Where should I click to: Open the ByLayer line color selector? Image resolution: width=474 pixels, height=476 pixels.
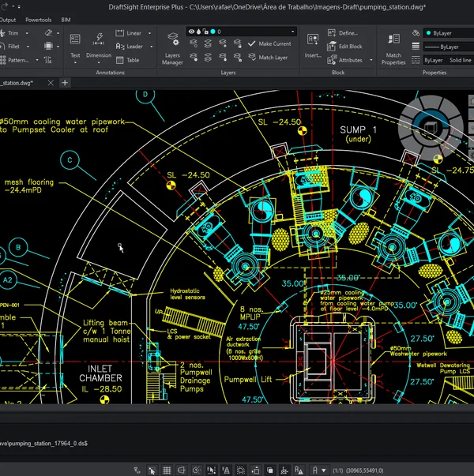(449, 33)
